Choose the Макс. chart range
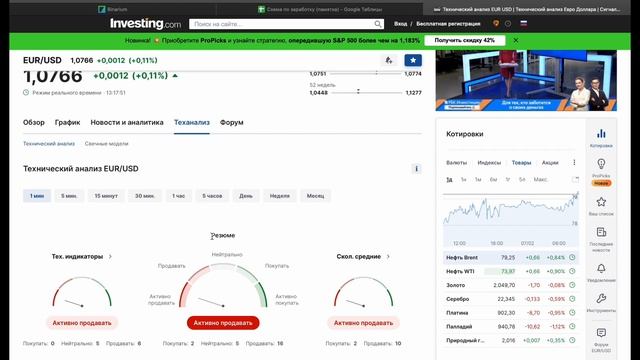 tap(540, 180)
